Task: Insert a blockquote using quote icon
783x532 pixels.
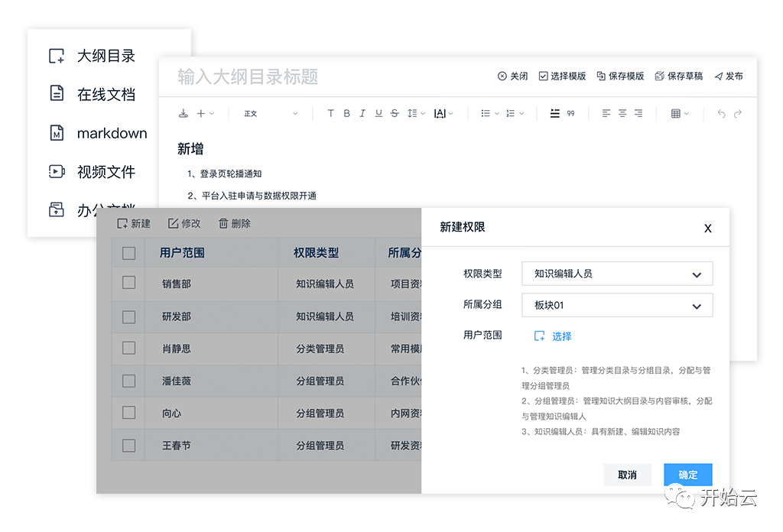Action: point(570,114)
